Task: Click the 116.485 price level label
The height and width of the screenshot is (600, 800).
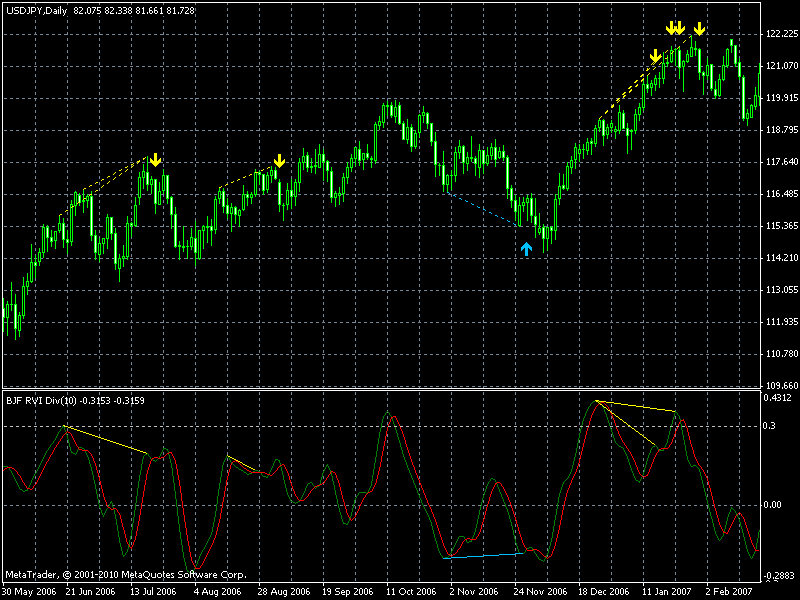Action: click(782, 194)
